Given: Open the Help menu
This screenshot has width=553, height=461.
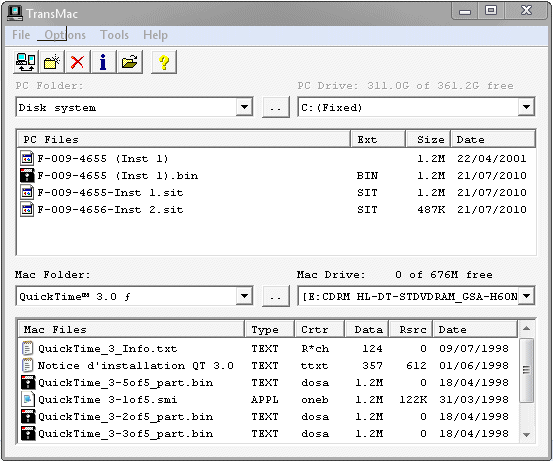Looking at the screenshot, I should click(155, 35).
